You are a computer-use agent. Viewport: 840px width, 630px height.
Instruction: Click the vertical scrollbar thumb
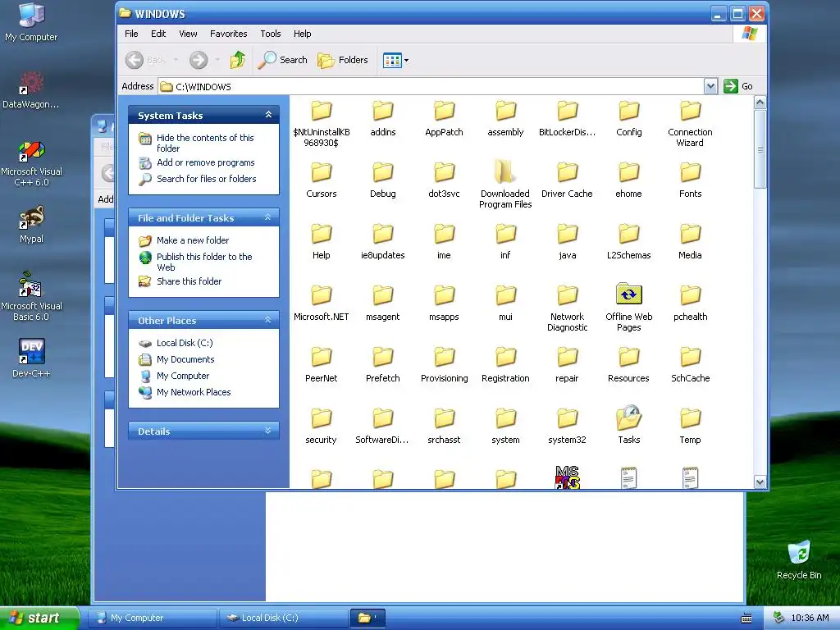click(760, 149)
